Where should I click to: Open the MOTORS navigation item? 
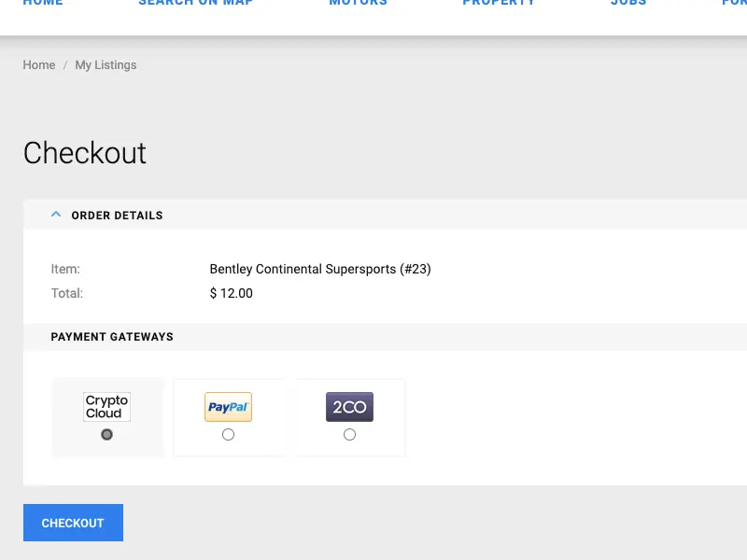coord(359,3)
